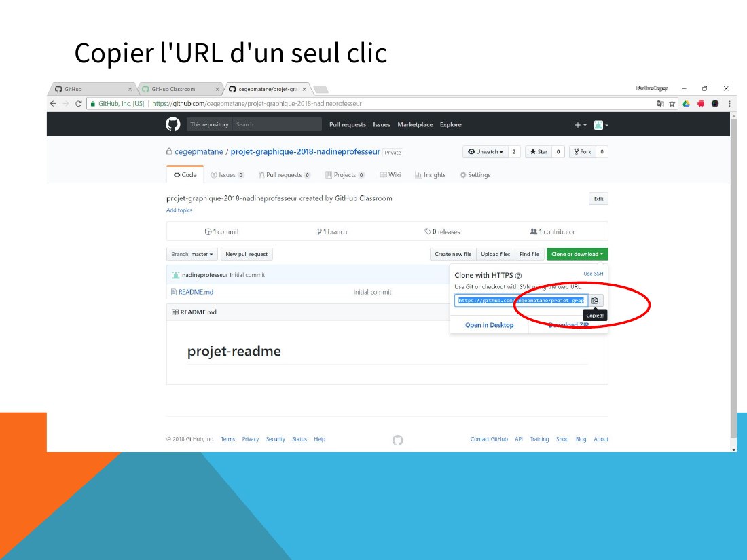Toggle the Clone or download dropdown
Viewport: 747px width, 560px height.
click(577, 255)
